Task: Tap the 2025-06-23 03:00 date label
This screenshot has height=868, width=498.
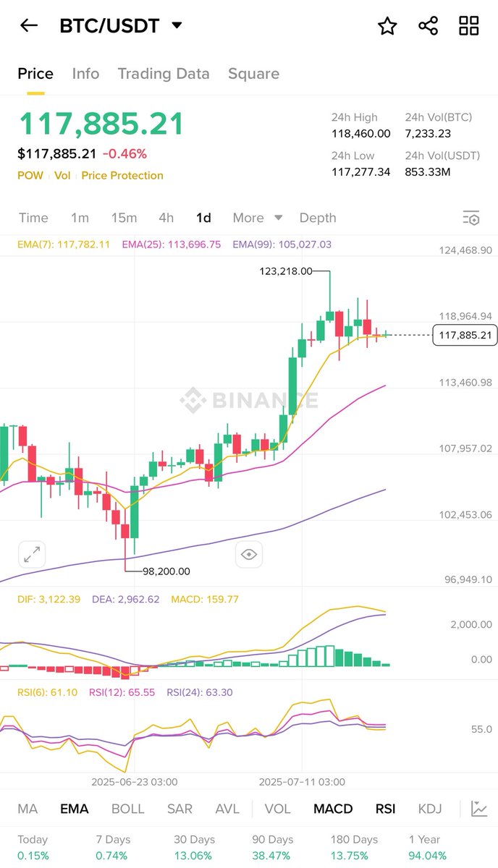Action: tap(134, 782)
